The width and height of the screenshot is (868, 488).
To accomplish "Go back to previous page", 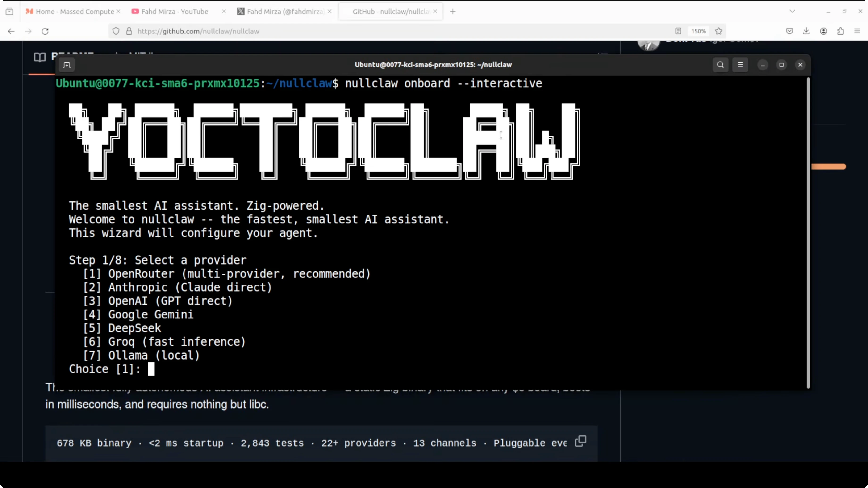I will pyautogui.click(x=11, y=31).
